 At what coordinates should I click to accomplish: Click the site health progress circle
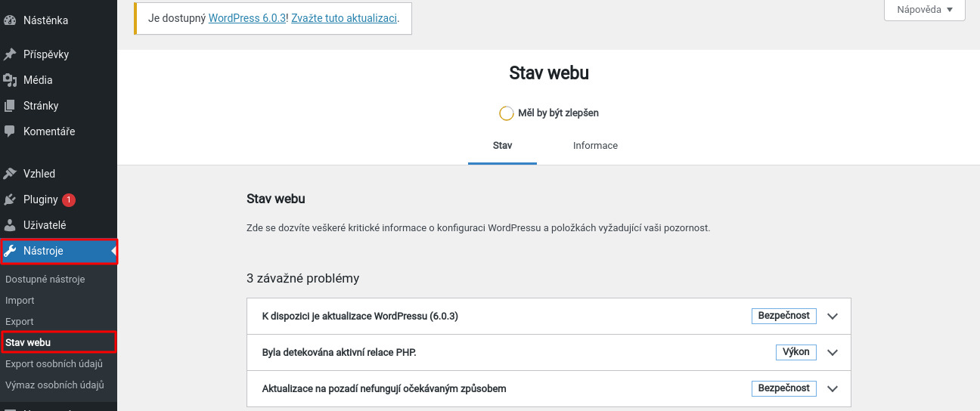pos(507,113)
